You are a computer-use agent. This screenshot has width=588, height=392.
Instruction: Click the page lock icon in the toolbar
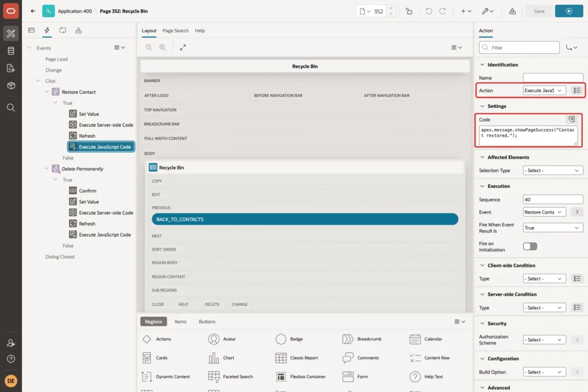pyautogui.click(x=409, y=11)
